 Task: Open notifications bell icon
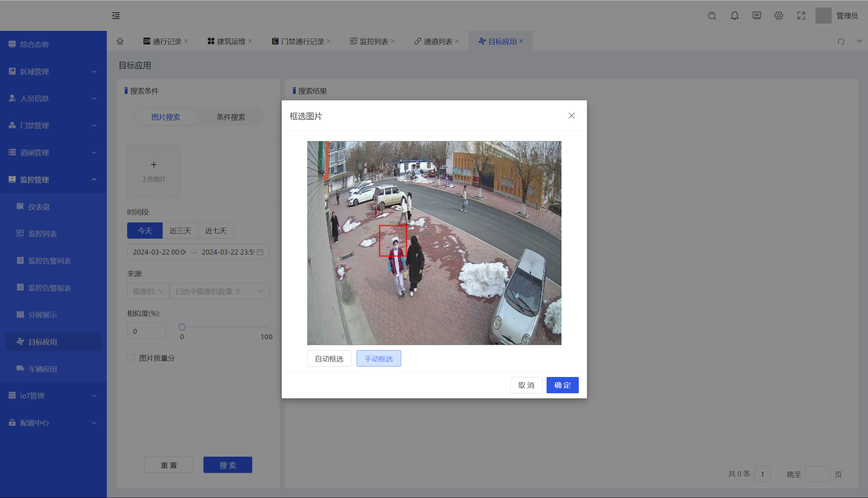735,16
